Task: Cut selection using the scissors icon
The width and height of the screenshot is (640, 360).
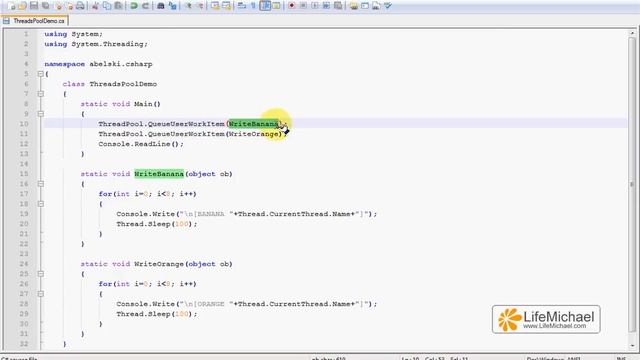Action: click(x=95, y=6)
